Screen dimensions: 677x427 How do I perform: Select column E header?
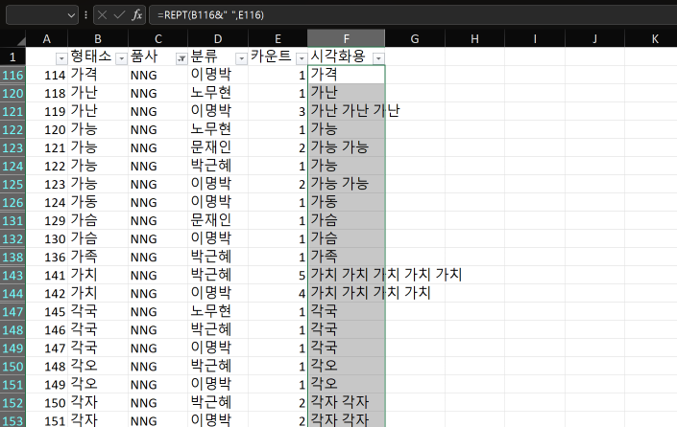pos(278,39)
